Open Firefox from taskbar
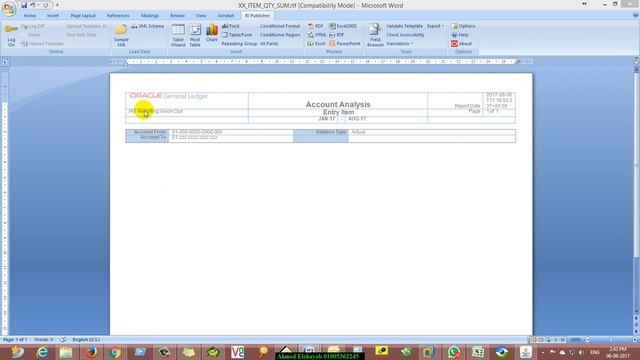 click(91, 352)
